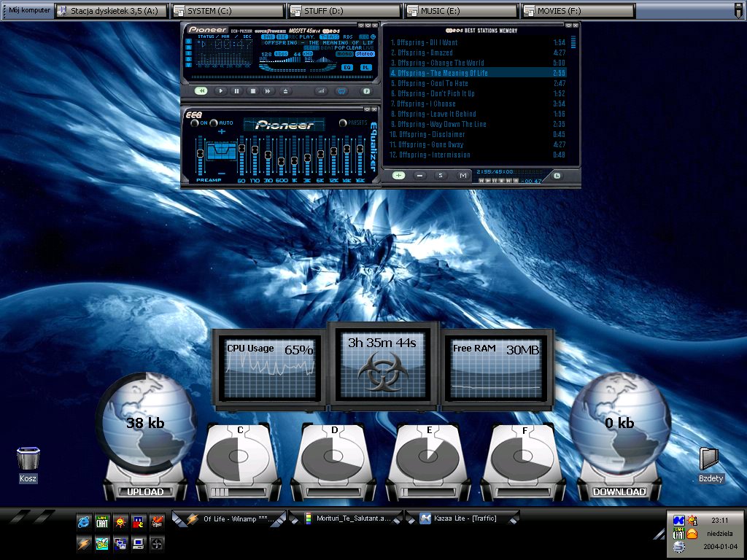Open the MOVIES (F:) drive tab
Image resolution: width=747 pixels, height=560 pixels.
coord(578,10)
